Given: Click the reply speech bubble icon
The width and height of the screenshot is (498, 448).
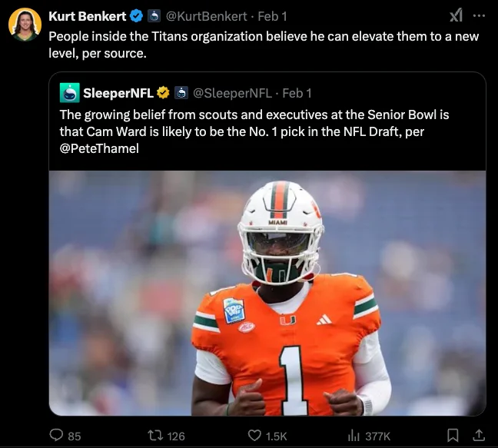Looking at the screenshot, I should pos(56,436).
